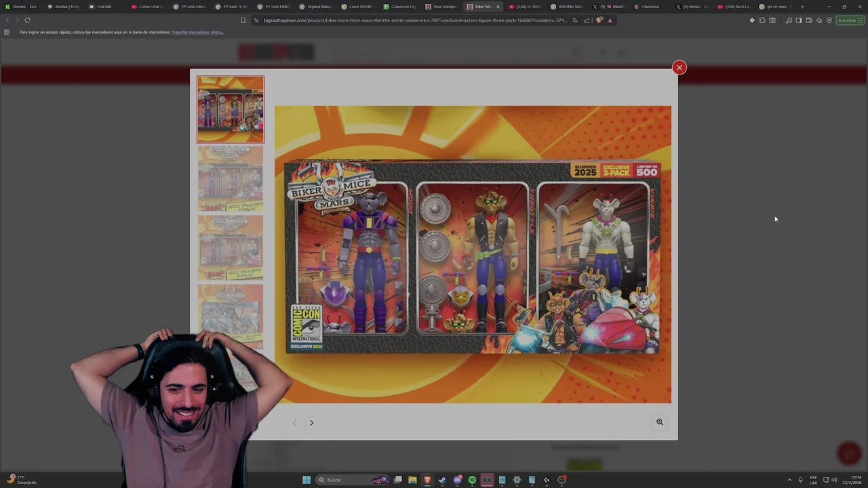Image resolution: width=868 pixels, height=488 pixels.
Task: Open the Settings gear in the taskbar
Action: coord(517,480)
